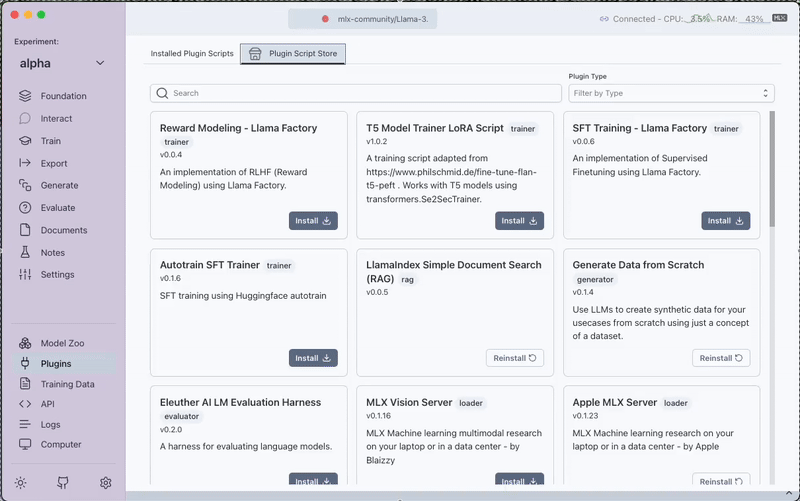Open the Filter by Type dropdown

[x=670, y=93]
